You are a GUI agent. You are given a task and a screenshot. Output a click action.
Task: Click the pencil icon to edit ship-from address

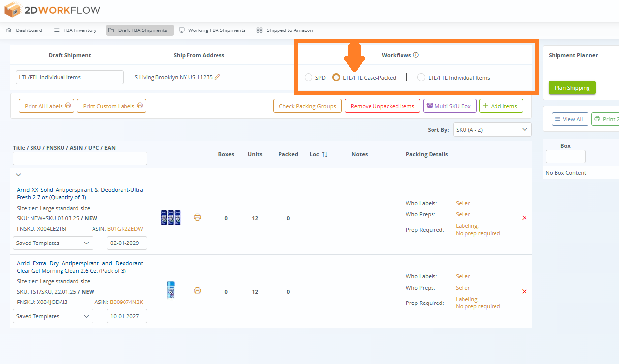(x=217, y=77)
